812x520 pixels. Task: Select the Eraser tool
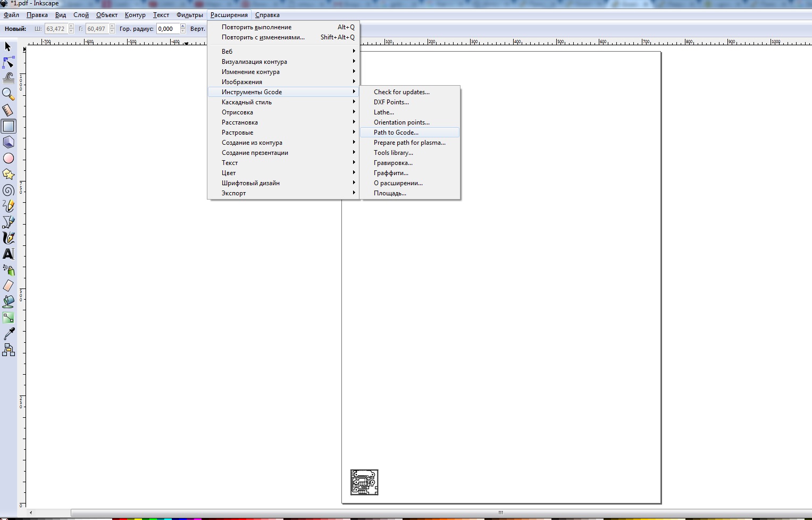point(9,286)
